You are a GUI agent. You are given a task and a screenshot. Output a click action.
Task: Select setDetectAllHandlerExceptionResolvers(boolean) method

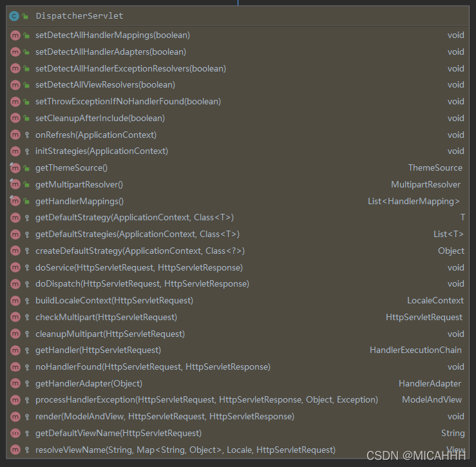pyautogui.click(x=131, y=69)
